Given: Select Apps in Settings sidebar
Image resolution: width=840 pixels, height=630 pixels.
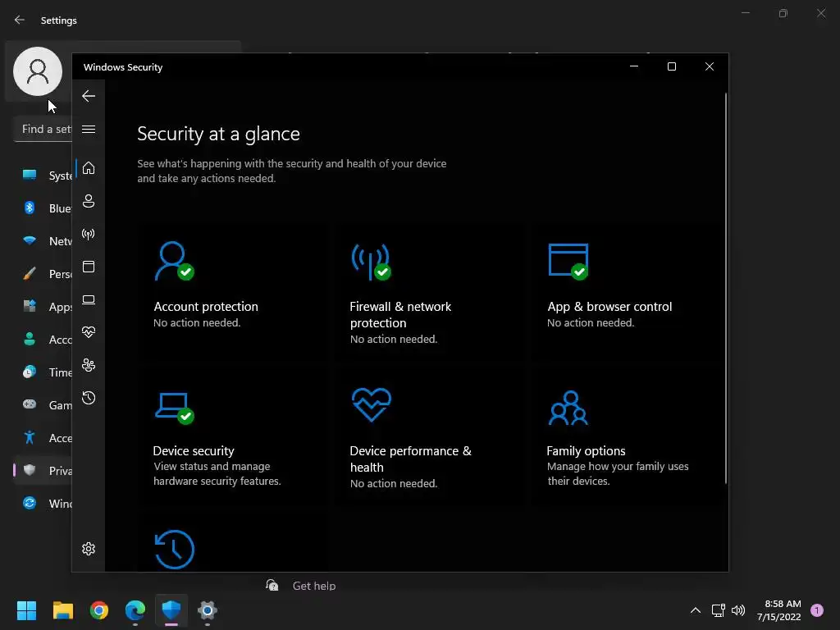Looking at the screenshot, I should point(43,307).
